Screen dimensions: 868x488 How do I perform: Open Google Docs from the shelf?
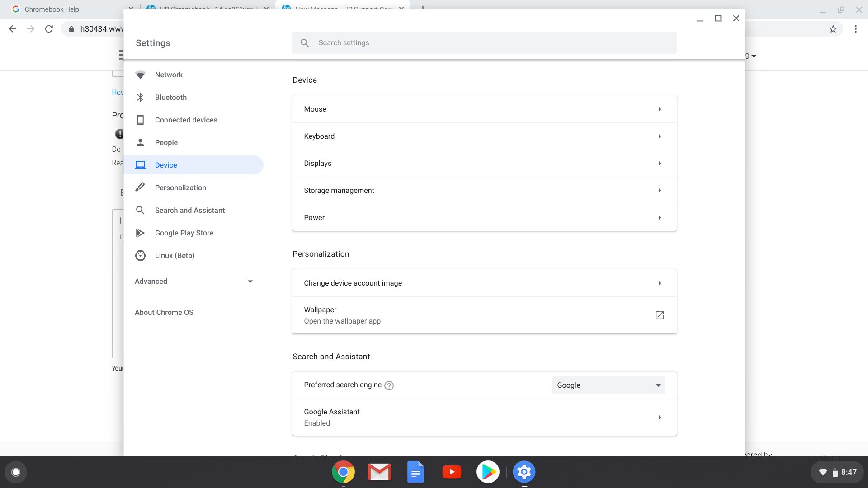click(415, 472)
